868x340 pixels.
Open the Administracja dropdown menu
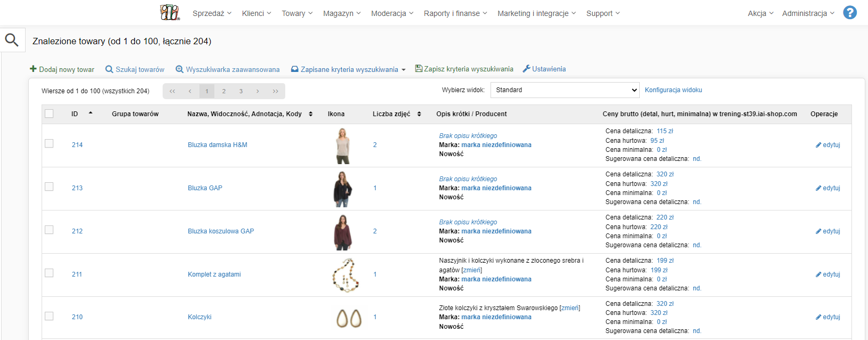point(808,13)
